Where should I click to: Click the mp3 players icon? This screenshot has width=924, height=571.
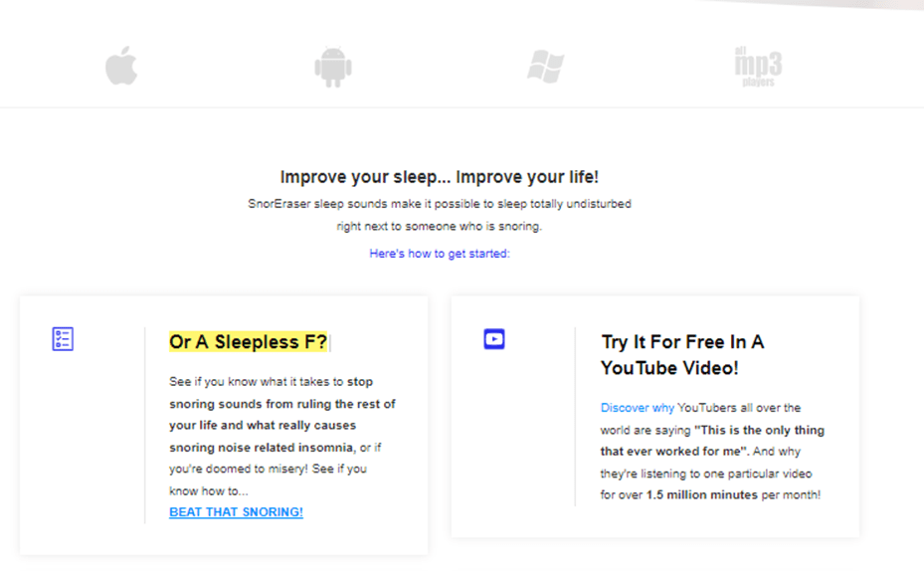point(758,67)
